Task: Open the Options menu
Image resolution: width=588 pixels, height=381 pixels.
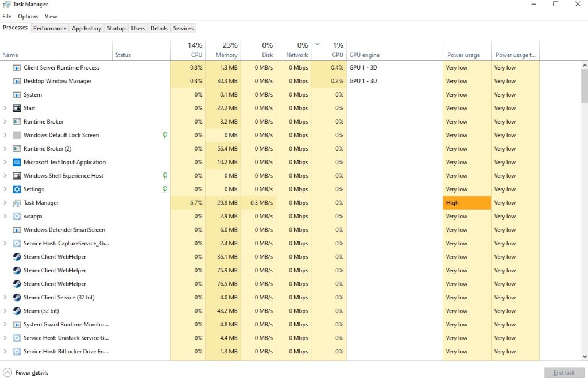Action: point(28,17)
